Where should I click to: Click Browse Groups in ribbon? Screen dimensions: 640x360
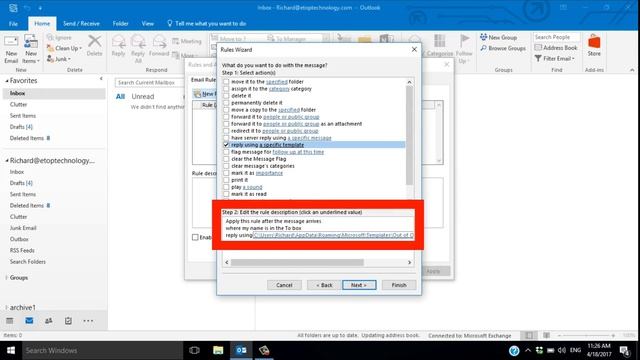point(503,48)
